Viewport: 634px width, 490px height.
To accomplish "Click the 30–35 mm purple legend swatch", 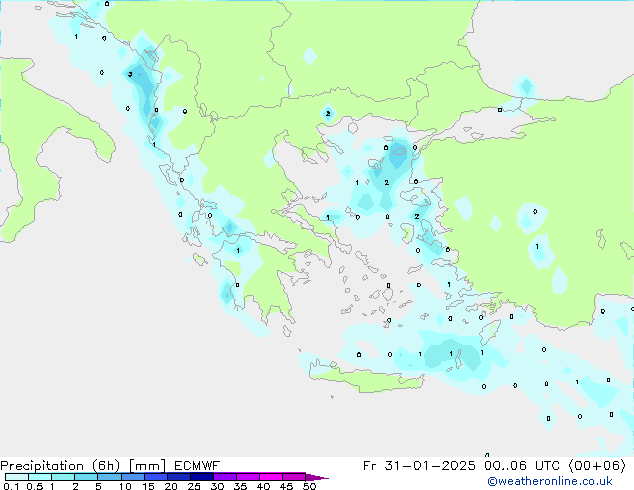I will [225, 477].
